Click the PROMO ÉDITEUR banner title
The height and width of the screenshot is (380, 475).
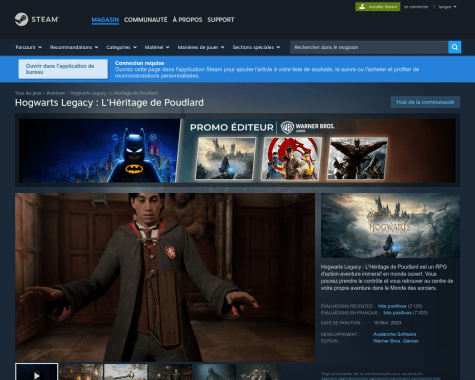click(232, 127)
